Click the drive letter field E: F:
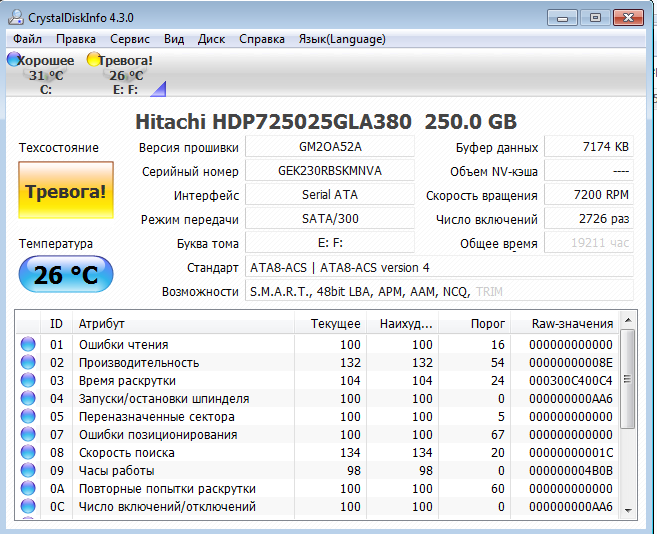 pyautogui.click(x=330, y=243)
